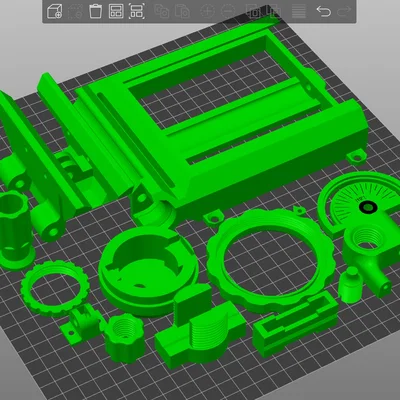Image resolution: width=400 pixels, height=400 pixels.
Task: Select the small cylindrical pin part
Action: (350, 285)
